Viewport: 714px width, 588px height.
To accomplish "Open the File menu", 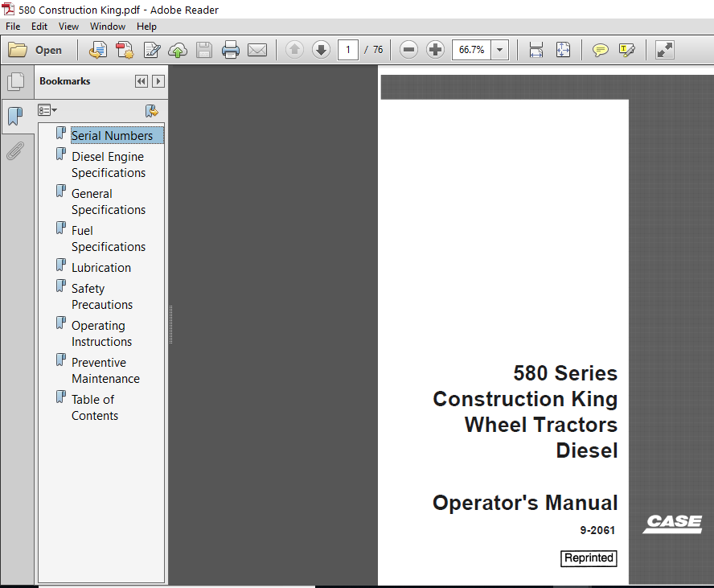I will [x=13, y=27].
